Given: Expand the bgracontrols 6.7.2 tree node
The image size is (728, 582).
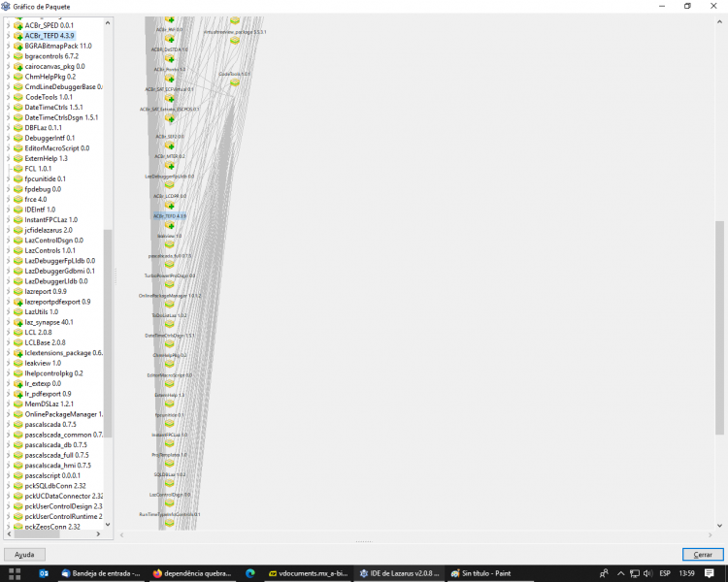Looking at the screenshot, I should coord(9,56).
